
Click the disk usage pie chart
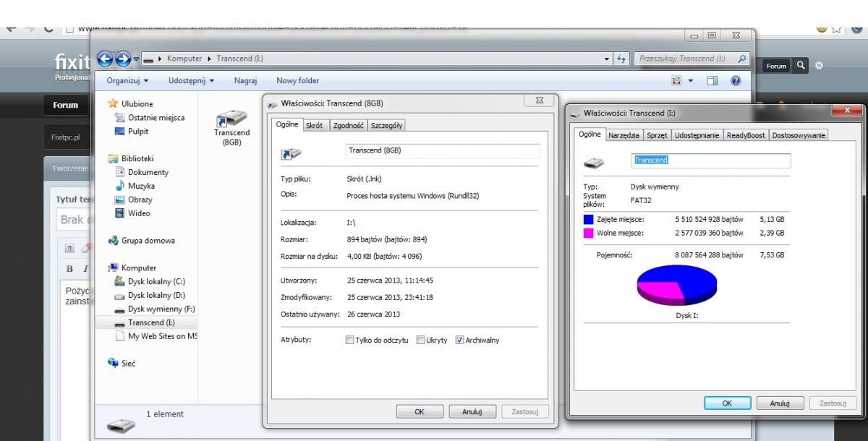676,285
